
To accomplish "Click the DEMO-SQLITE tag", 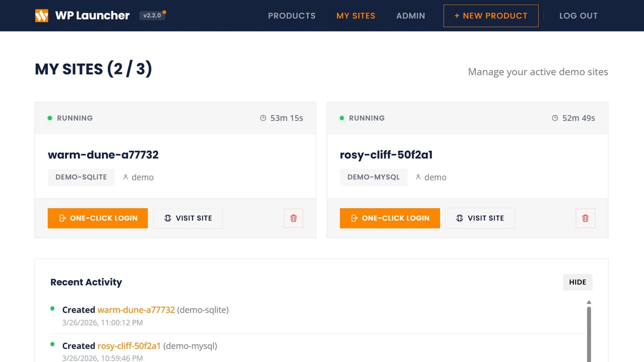I will click(x=81, y=177).
